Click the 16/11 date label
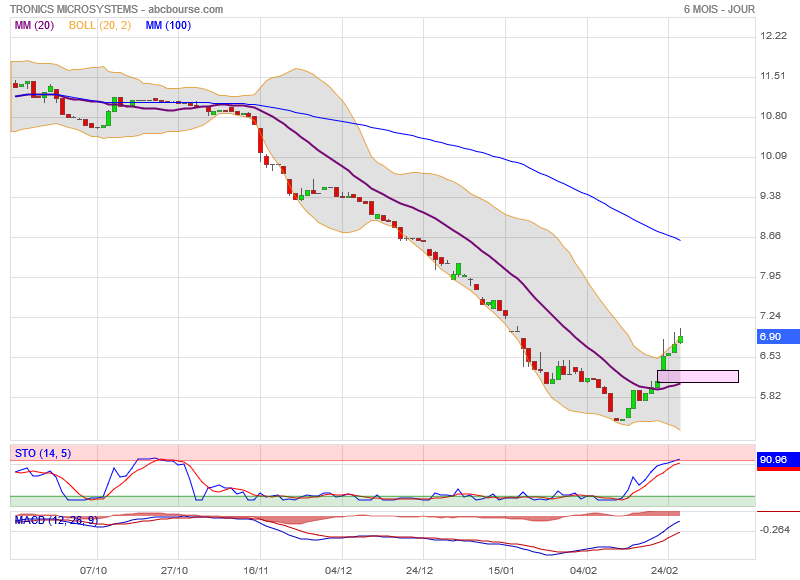This screenshot has height=580, width=800. (256, 570)
